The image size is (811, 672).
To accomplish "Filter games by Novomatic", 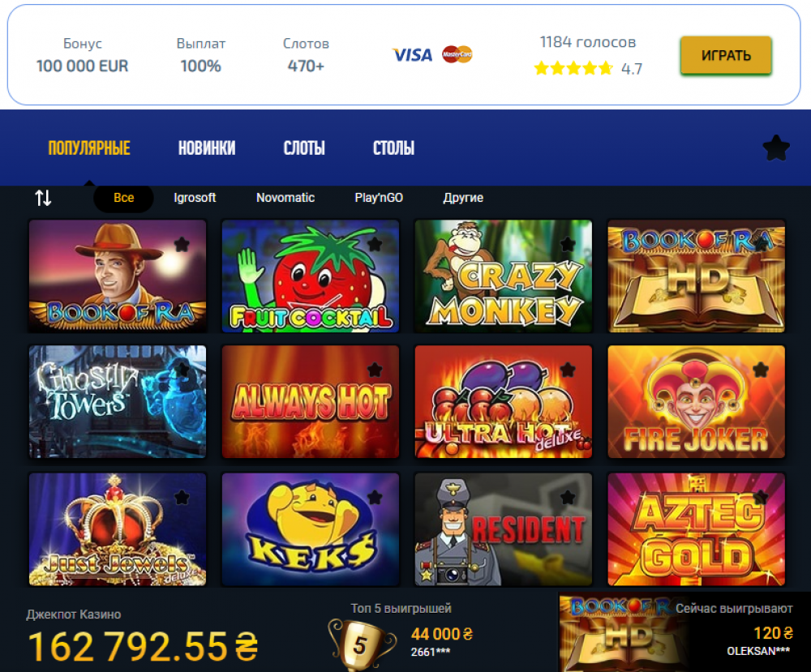I will (x=285, y=198).
